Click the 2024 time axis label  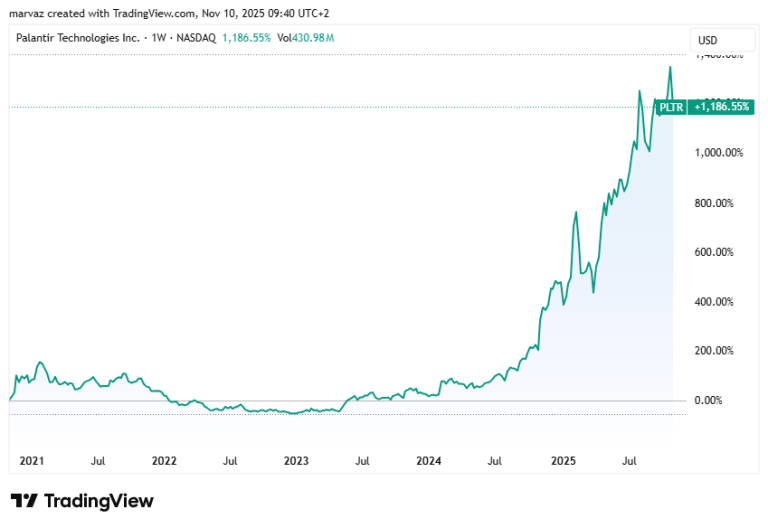pyautogui.click(x=429, y=461)
